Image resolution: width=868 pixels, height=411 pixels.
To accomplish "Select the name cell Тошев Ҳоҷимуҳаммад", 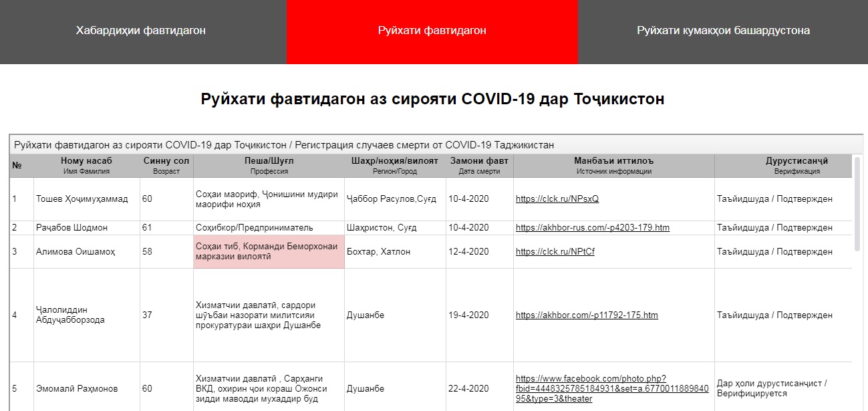I will pos(82,199).
